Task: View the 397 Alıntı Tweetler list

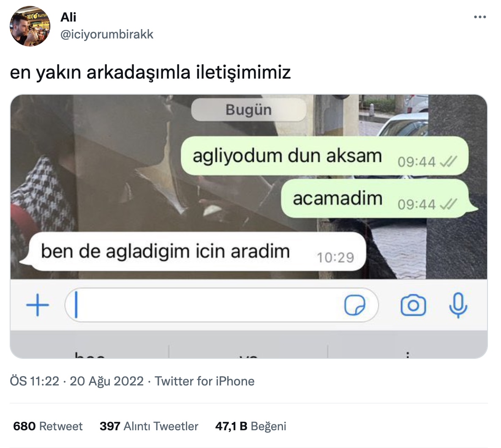Action: click(149, 426)
